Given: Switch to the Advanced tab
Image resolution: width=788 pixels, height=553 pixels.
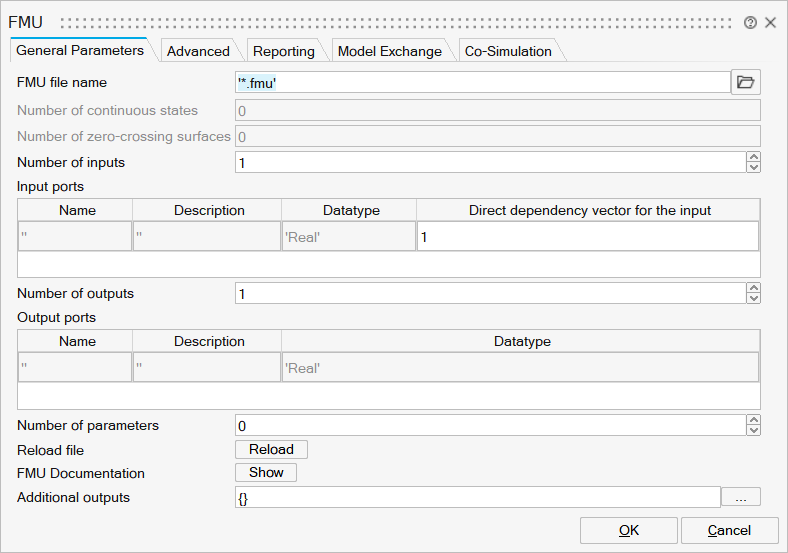Looking at the screenshot, I should pos(198,51).
